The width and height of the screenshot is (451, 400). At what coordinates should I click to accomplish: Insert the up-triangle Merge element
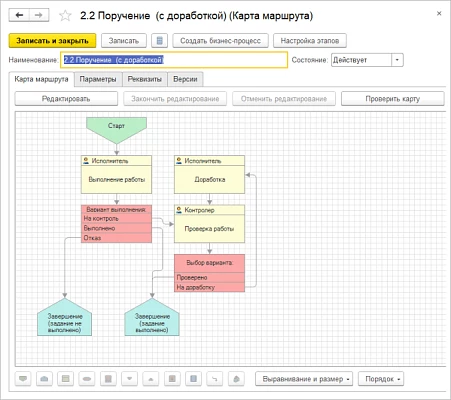click(x=151, y=379)
